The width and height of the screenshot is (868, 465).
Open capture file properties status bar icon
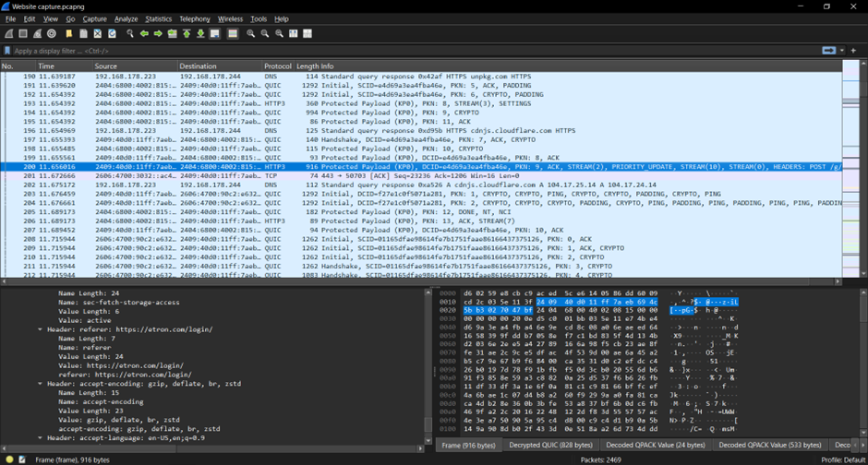[x=22, y=459]
